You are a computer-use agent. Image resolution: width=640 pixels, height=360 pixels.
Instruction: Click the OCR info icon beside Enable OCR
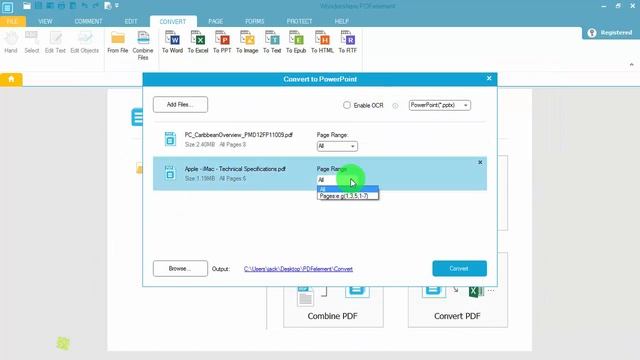click(x=395, y=106)
